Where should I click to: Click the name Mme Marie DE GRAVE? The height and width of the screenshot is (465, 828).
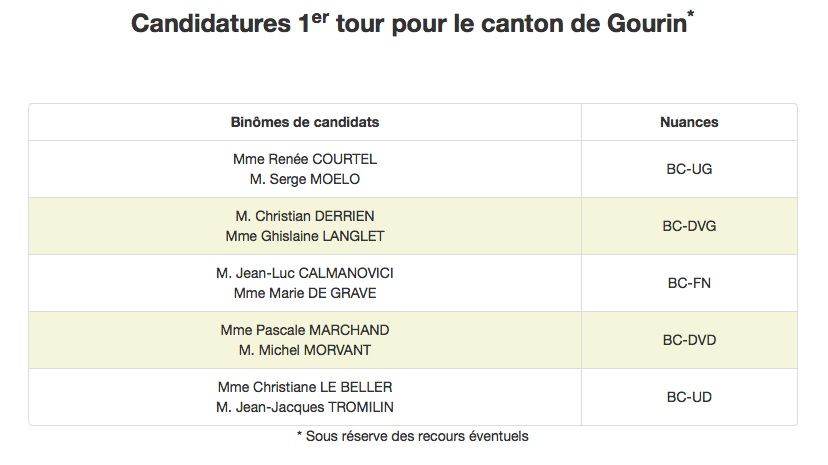pos(305,293)
